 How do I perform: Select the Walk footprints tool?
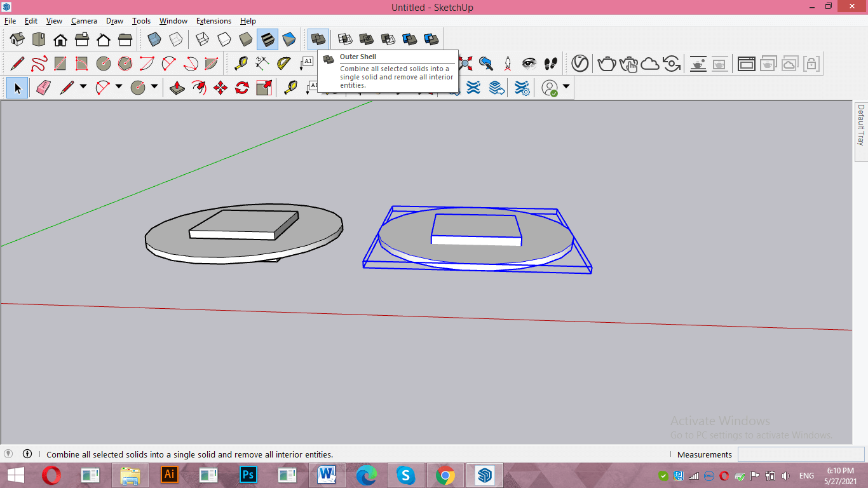pos(551,64)
